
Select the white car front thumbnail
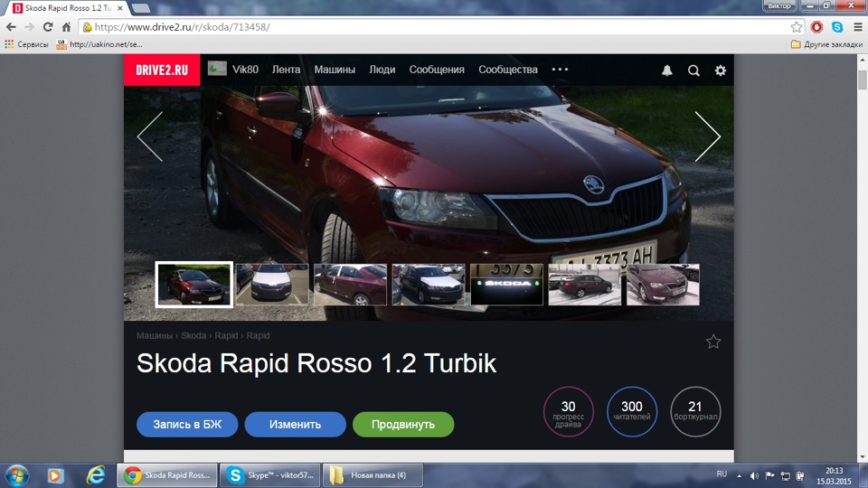[x=272, y=285]
